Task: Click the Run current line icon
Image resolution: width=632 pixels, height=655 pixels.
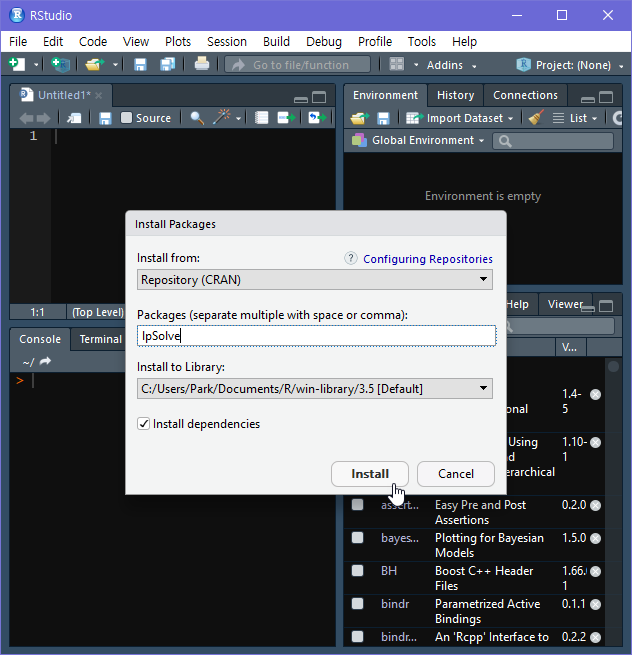Action: pyautogui.click(x=286, y=118)
